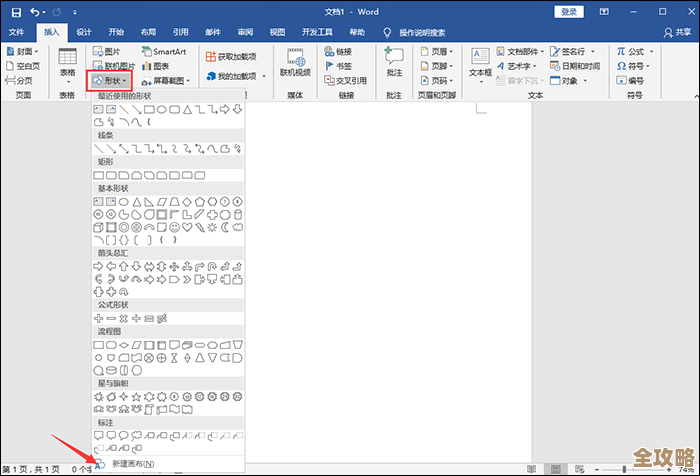Viewport: 700px width, 476px height.
Task: Select the moon shape
Action: 226,226
